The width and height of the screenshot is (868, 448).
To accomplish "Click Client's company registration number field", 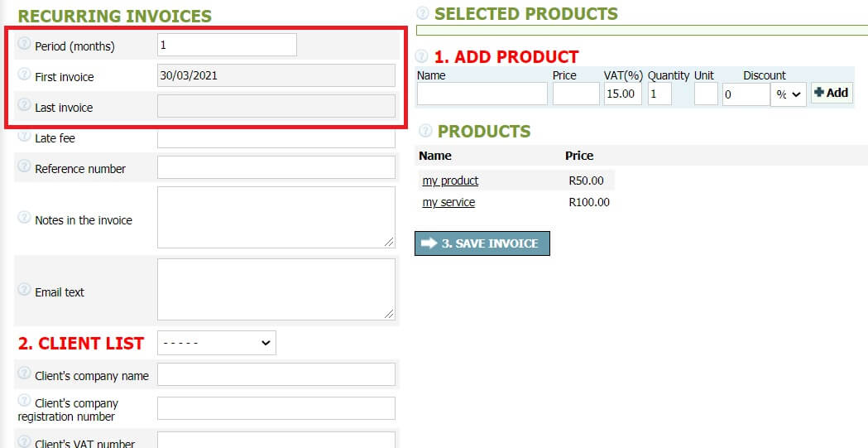I will click(x=276, y=408).
